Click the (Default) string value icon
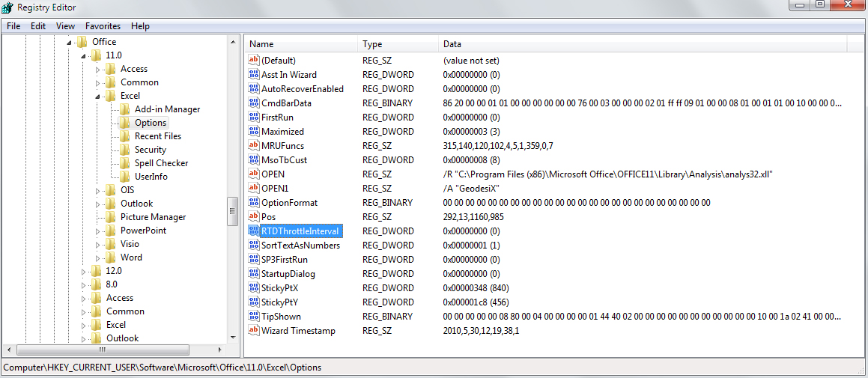This screenshot has height=378, width=868. click(x=254, y=61)
